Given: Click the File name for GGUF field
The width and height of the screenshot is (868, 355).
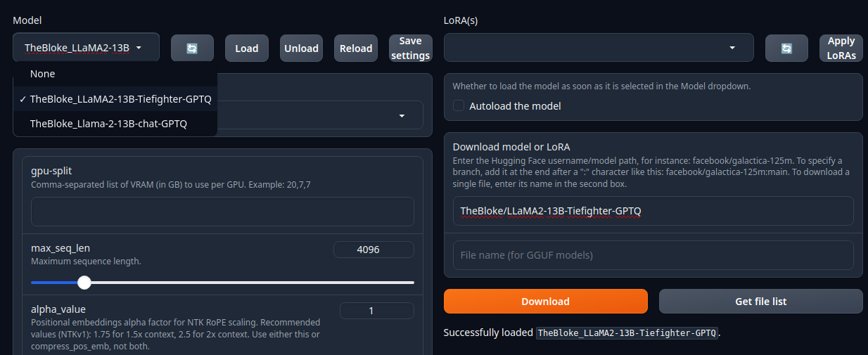Looking at the screenshot, I should (653, 255).
